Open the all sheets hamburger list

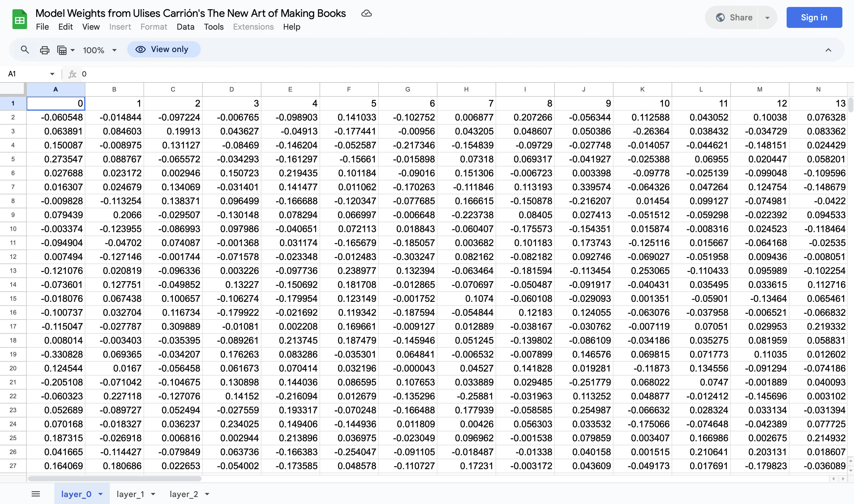click(36, 494)
